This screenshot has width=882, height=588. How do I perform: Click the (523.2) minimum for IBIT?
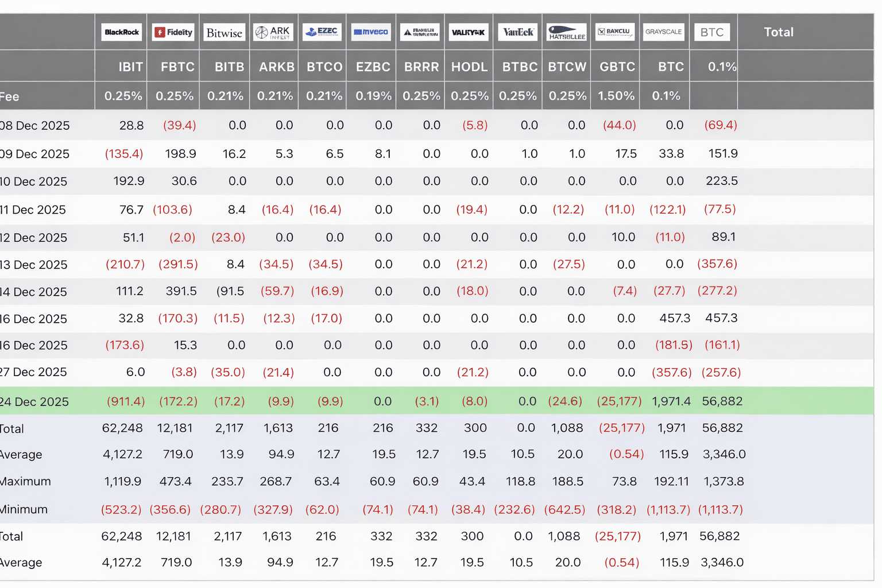pyautogui.click(x=121, y=509)
